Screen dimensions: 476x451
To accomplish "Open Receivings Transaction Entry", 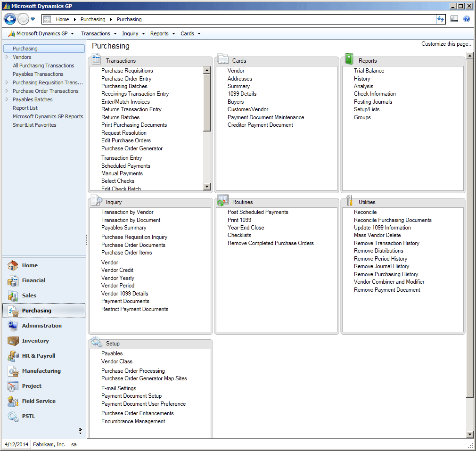I will (x=135, y=94).
